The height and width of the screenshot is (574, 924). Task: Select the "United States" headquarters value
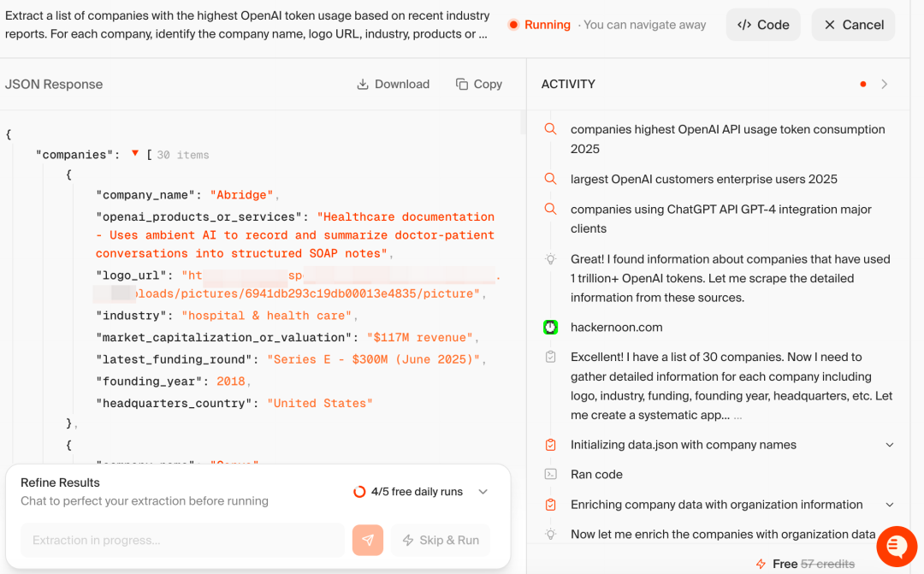tap(320, 403)
